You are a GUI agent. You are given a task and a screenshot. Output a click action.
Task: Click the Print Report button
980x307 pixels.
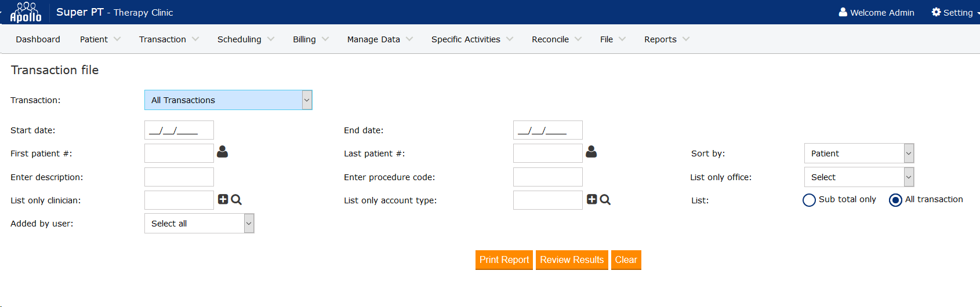(x=504, y=260)
